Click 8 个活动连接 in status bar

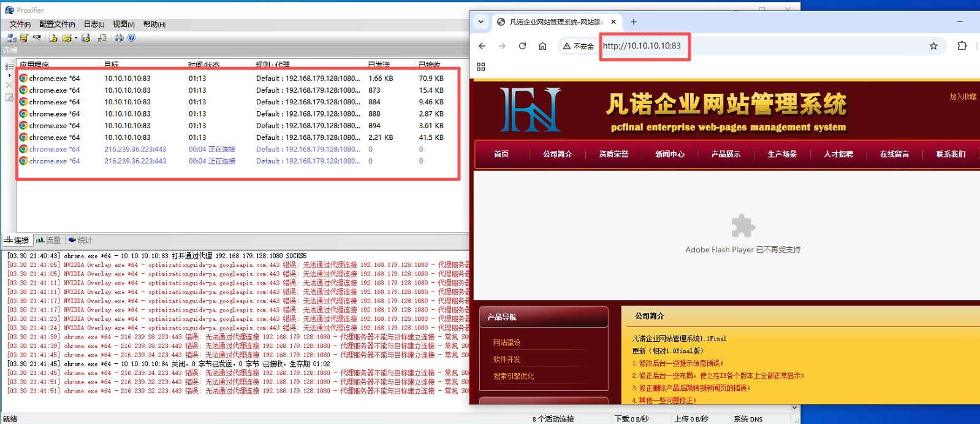tap(553, 419)
